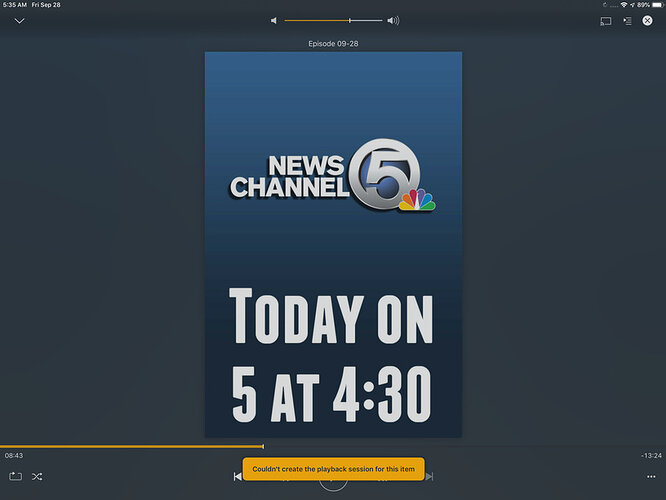Screen dimensions: 666x500
Task: Collapse the player with the down chevron
Action: pos(20,21)
